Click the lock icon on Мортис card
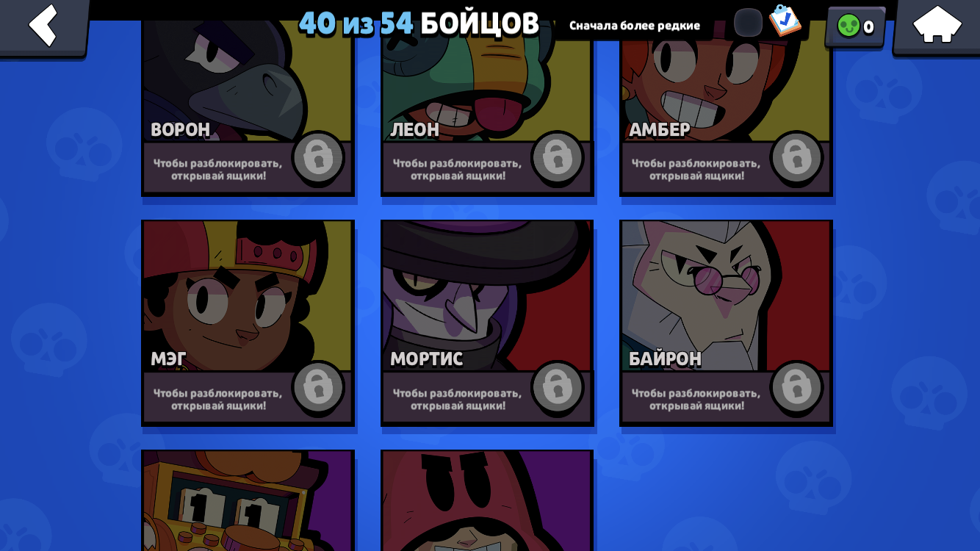 [558, 387]
